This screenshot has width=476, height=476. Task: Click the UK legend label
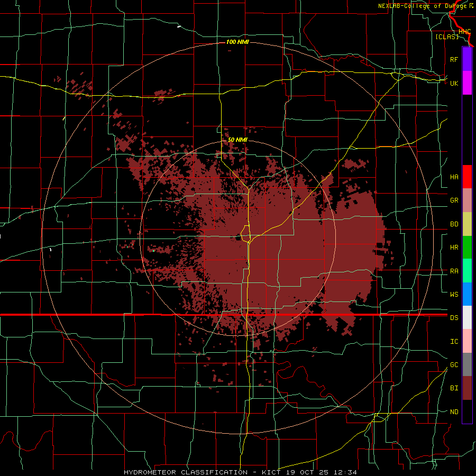pyautogui.click(x=454, y=83)
